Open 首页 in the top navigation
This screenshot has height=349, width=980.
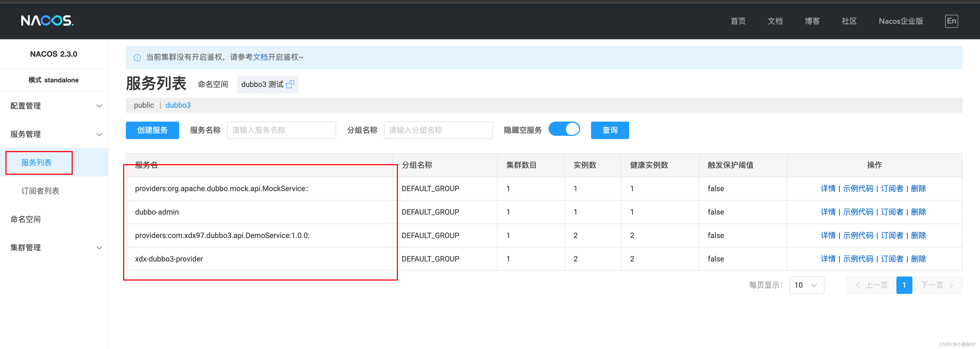click(738, 21)
